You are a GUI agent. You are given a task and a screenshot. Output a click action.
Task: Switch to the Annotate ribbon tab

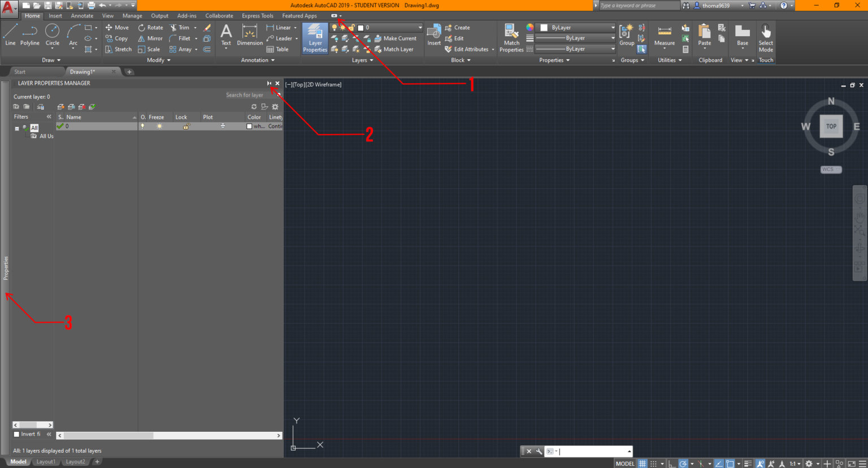[x=82, y=15]
